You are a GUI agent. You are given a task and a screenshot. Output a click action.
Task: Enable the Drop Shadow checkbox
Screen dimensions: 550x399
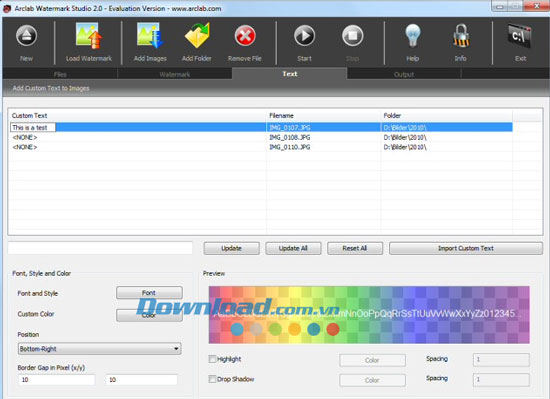coord(212,379)
